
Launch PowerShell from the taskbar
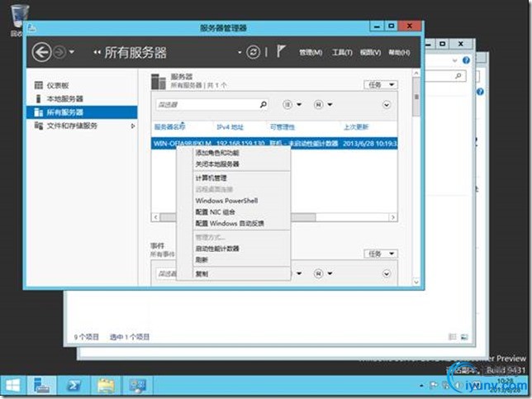pos(74,386)
